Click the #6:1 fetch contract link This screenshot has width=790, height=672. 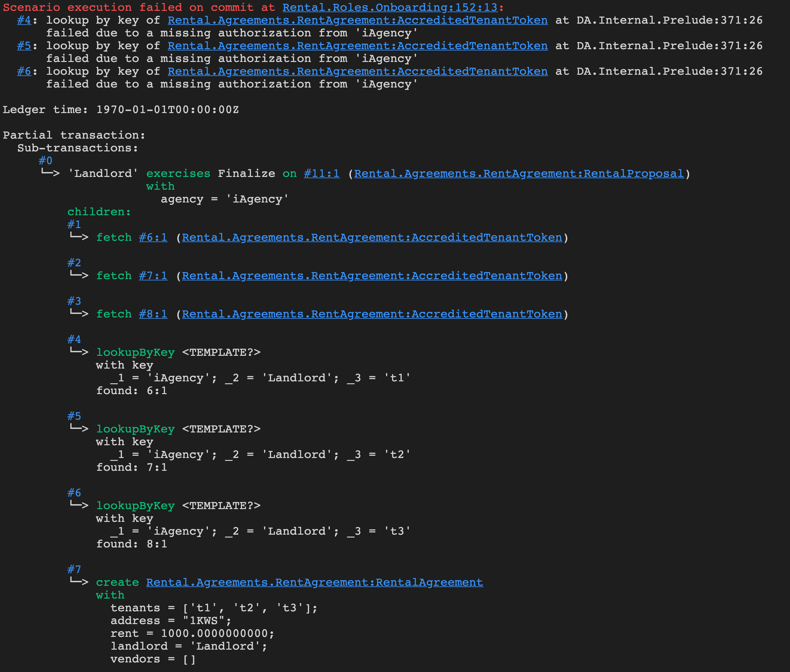pos(153,238)
